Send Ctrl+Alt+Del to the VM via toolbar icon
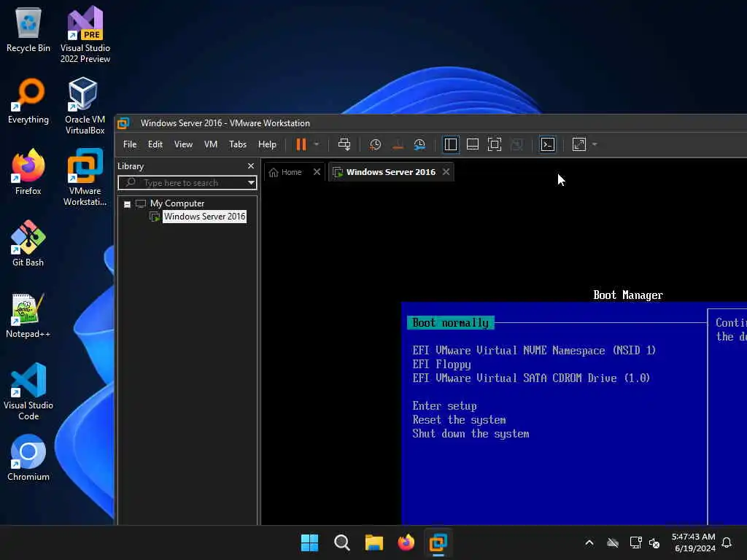This screenshot has width=747, height=560. tap(344, 144)
